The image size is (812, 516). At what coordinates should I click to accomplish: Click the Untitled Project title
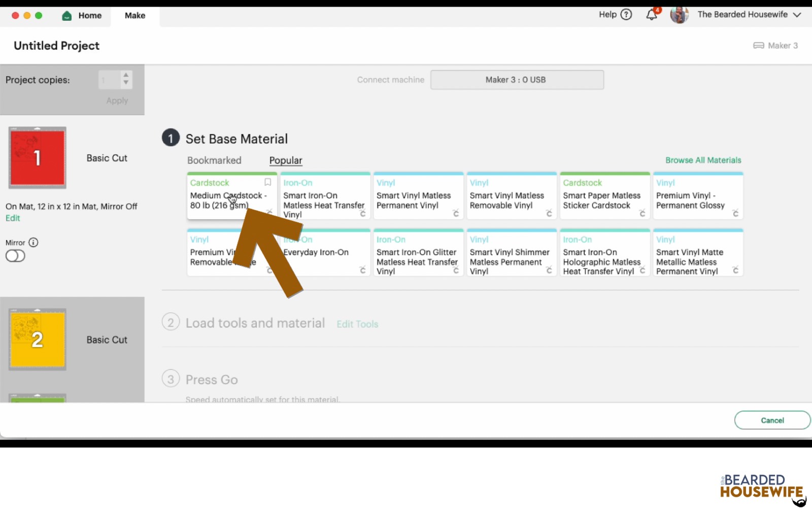point(57,46)
